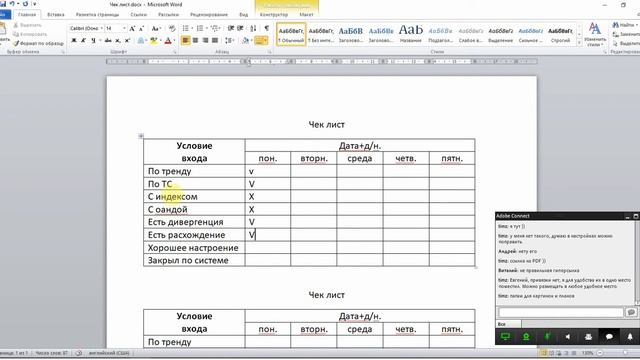
Task: Toggle strikethrough text button
Action: [x=108, y=40]
